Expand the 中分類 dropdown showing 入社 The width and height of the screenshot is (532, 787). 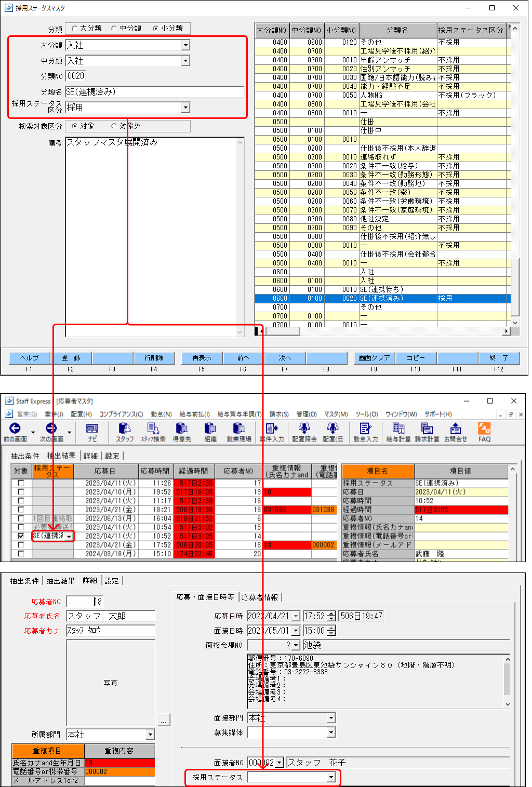(x=185, y=61)
